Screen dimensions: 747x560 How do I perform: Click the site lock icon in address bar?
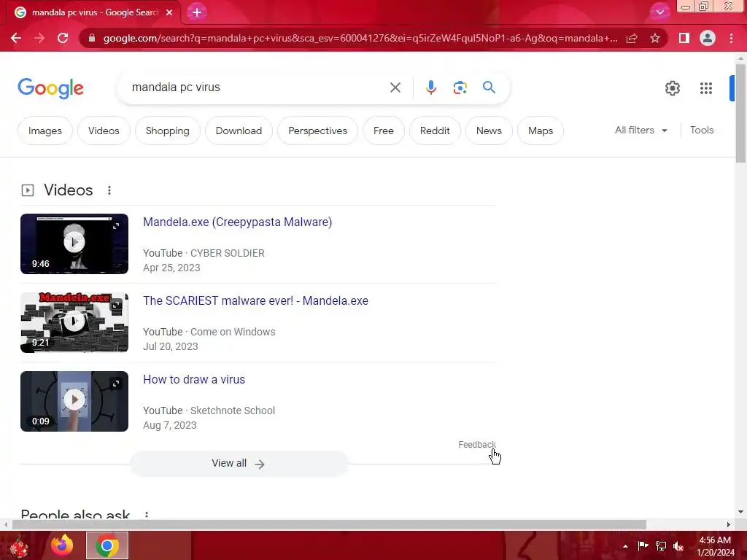point(92,38)
